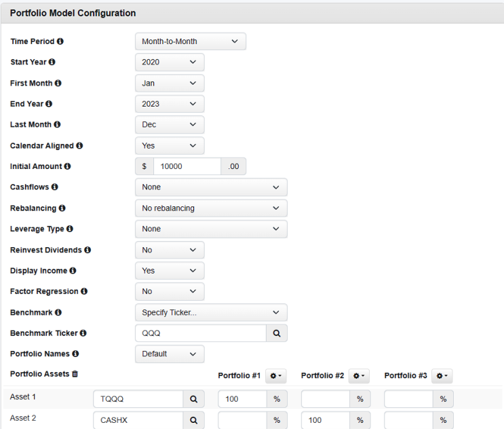
Task: Click the info icon beside Cashflows
Action: pos(55,187)
